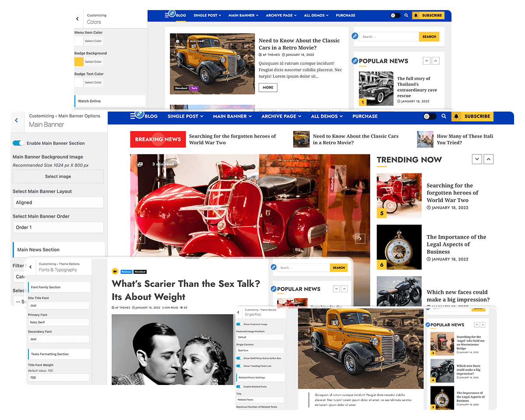This screenshot has height=420, width=525.
Task: Toggle Show MailChimp Subscription Box switch
Action: [239, 358]
